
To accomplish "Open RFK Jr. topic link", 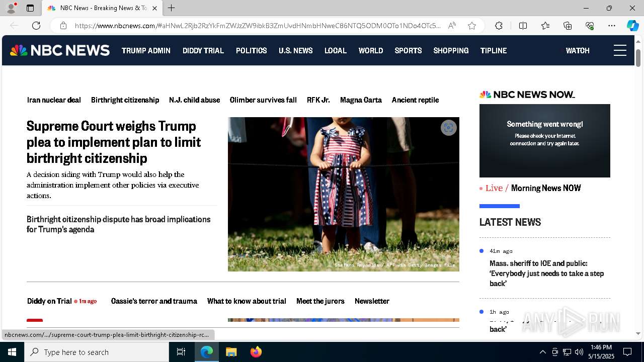I will (x=318, y=100).
